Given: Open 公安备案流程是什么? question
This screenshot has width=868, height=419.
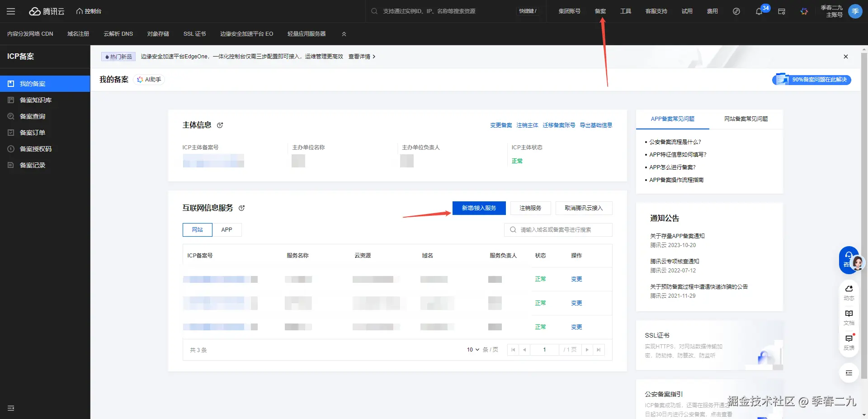Looking at the screenshot, I should [x=675, y=142].
